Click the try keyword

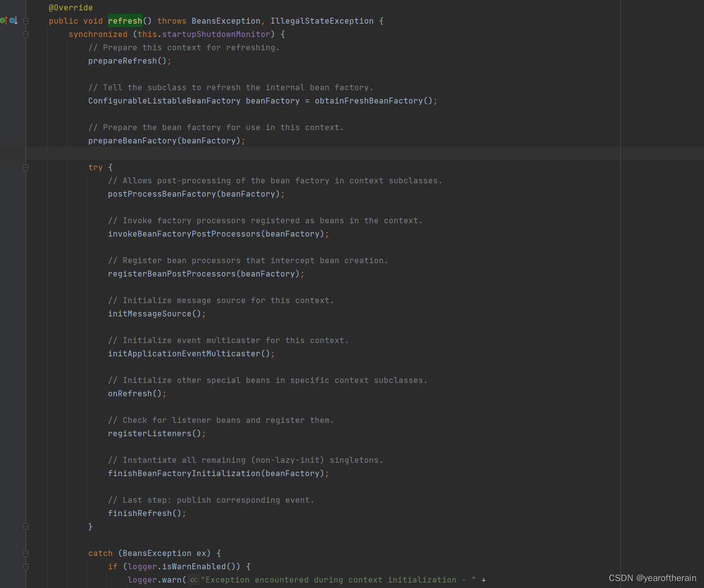pos(96,168)
